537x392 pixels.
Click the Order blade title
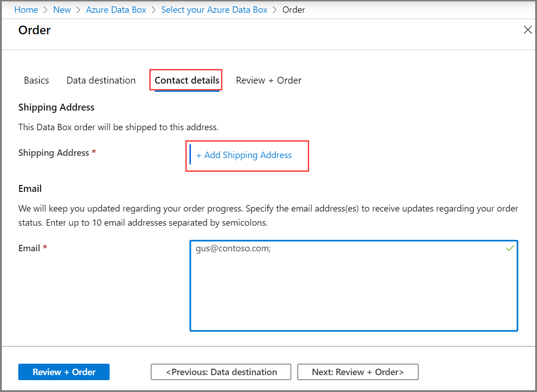[35, 30]
